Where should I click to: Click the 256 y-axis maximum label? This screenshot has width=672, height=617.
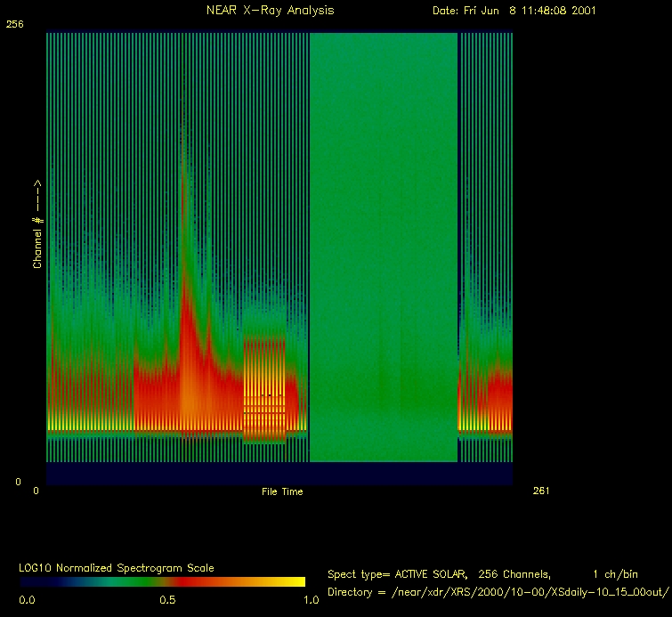[14, 25]
